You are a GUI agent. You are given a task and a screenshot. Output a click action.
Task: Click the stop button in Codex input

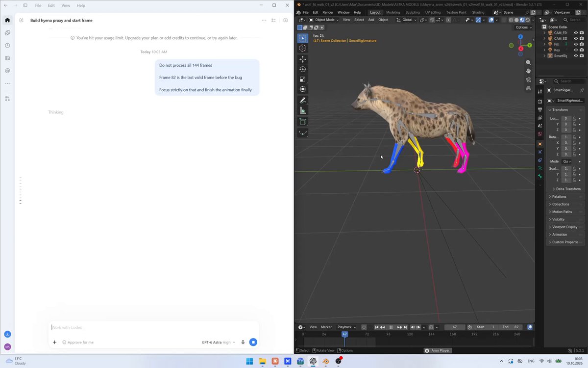pyautogui.click(x=253, y=342)
